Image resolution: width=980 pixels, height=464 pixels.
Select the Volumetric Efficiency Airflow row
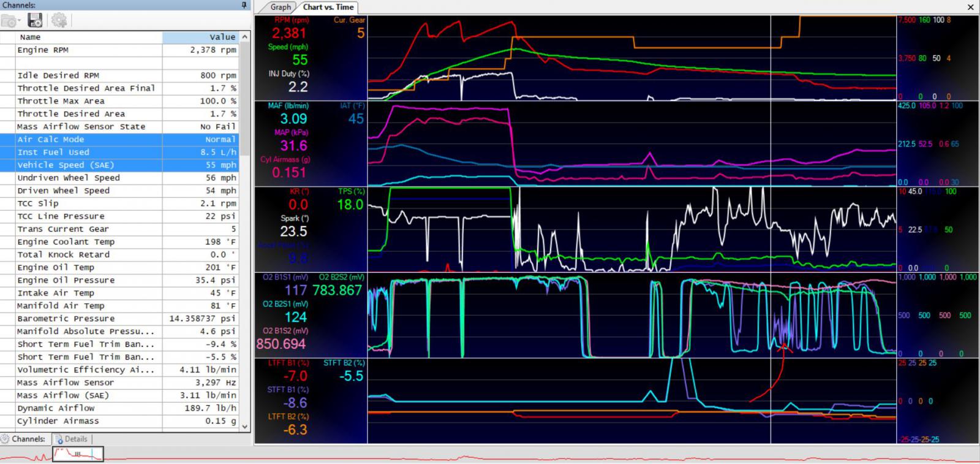coord(119,370)
